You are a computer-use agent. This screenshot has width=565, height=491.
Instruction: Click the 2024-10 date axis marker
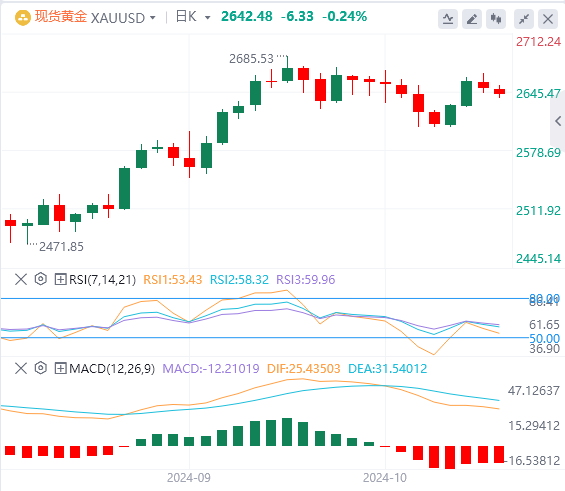[384, 478]
